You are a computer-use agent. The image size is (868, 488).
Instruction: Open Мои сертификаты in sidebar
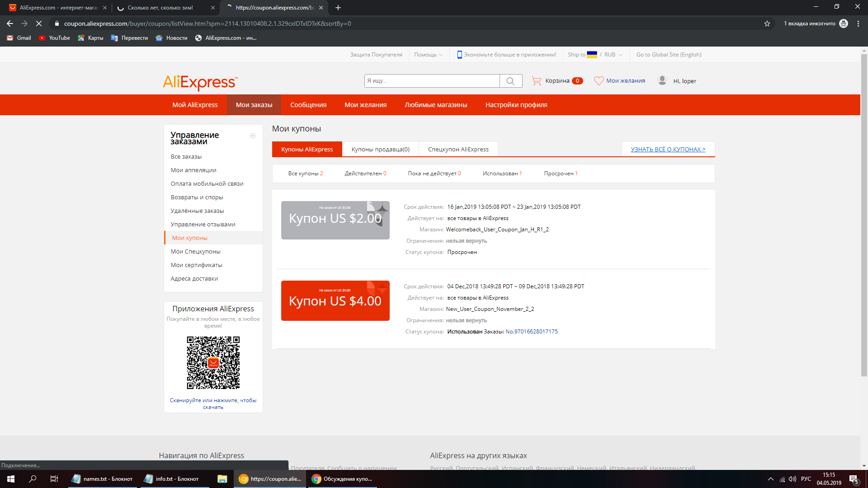197,265
